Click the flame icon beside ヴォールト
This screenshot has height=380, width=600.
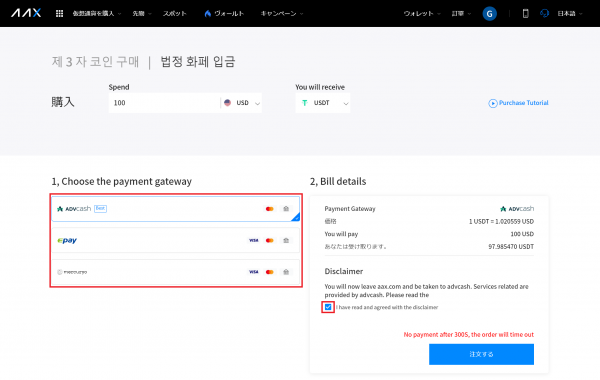pyautogui.click(x=207, y=13)
